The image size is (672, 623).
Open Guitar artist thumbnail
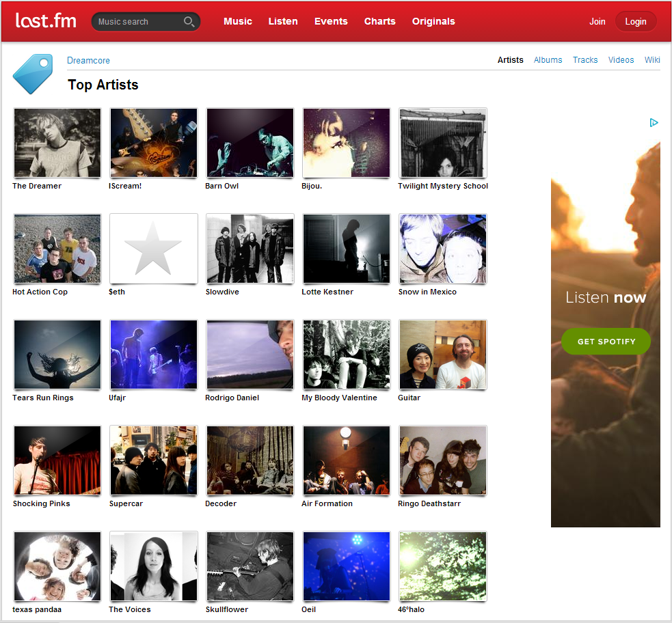tap(443, 354)
